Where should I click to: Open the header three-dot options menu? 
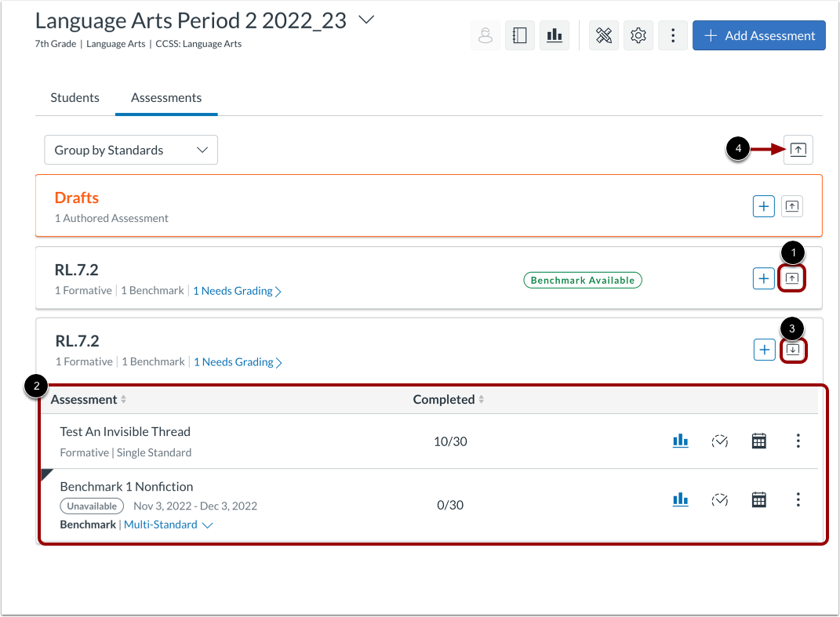pyautogui.click(x=673, y=36)
